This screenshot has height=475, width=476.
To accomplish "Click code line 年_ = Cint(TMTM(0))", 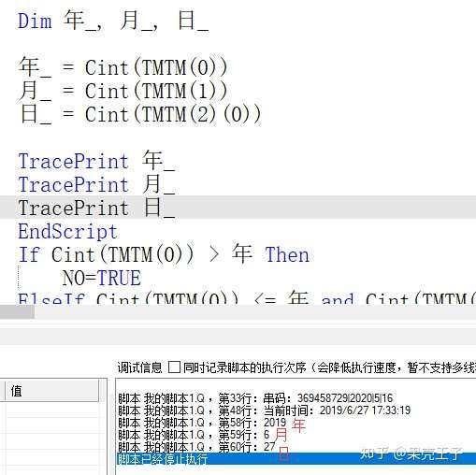I will (x=123, y=67).
